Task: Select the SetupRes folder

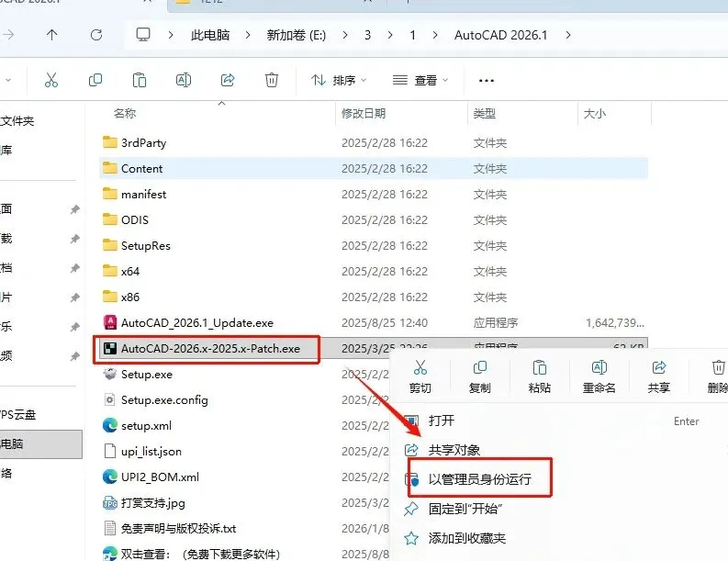Action: pos(374,245)
